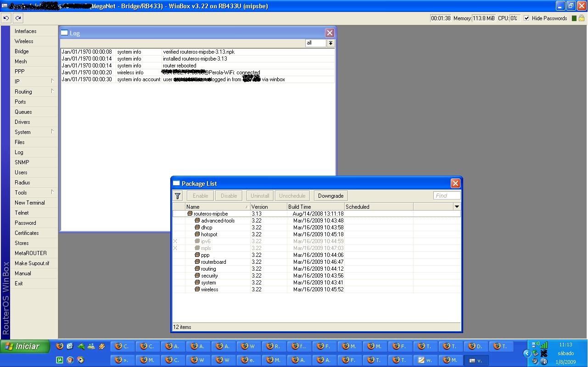Select the 'verified routeros-mipsbe-3.13.npk' log entry

(198, 52)
